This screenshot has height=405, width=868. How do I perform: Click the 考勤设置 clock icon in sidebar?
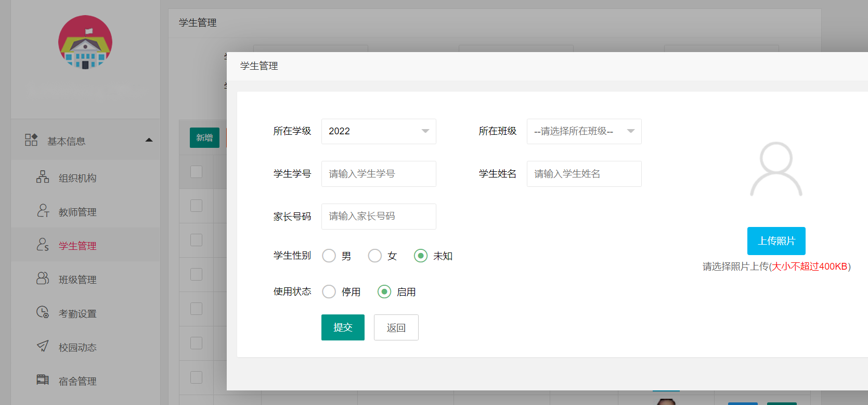point(43,312)
